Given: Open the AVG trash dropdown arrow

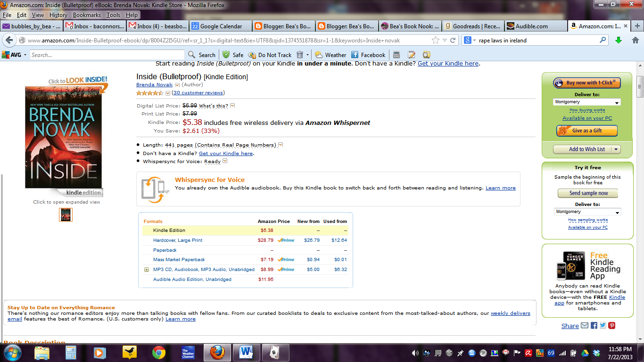Looking at the screenshot, I should click(x=308, y=55).
